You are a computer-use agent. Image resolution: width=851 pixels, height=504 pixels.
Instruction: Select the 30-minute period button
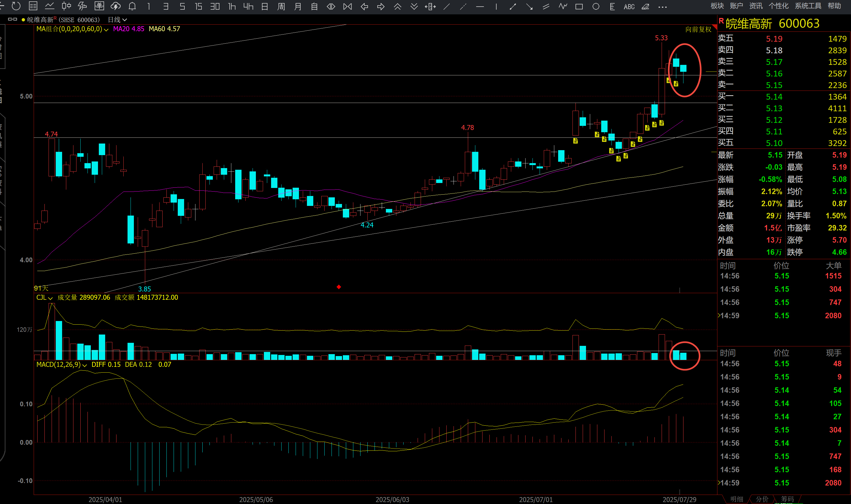click(x=215, y=6)
